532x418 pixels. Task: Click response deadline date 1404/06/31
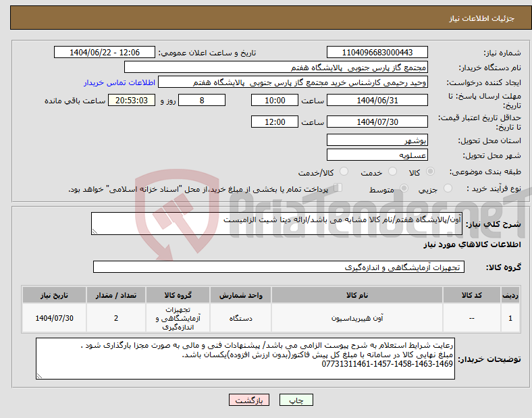click(377, 100)
